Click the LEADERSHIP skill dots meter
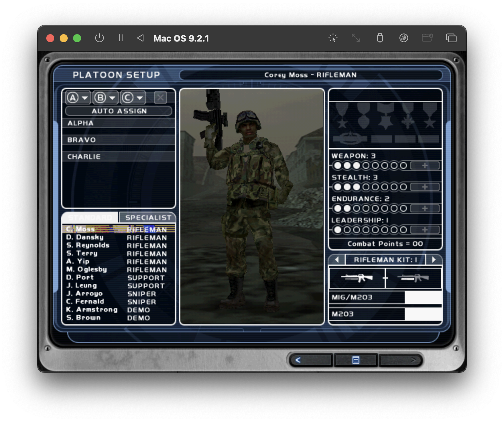Screen dimensions: 504x422 (x=370, y=230)
